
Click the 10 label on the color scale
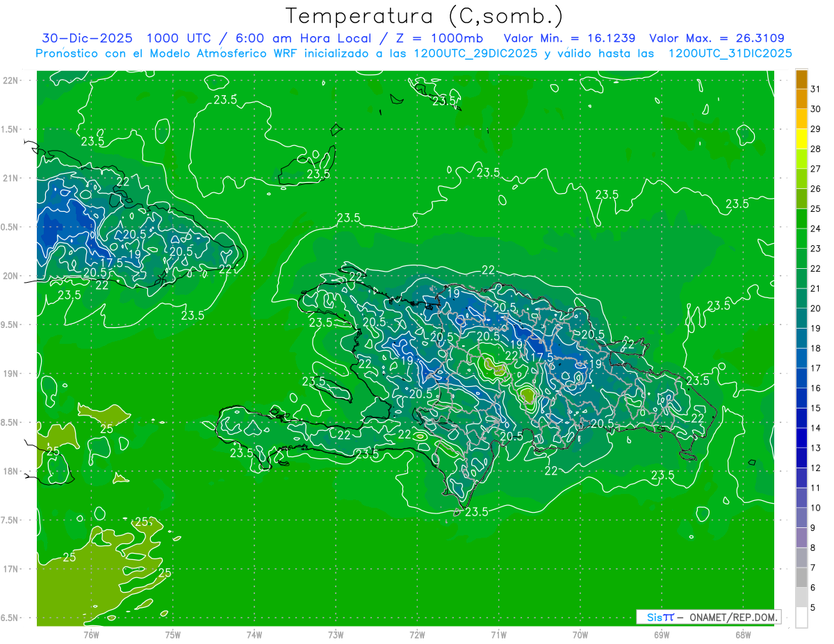[815, 508]
